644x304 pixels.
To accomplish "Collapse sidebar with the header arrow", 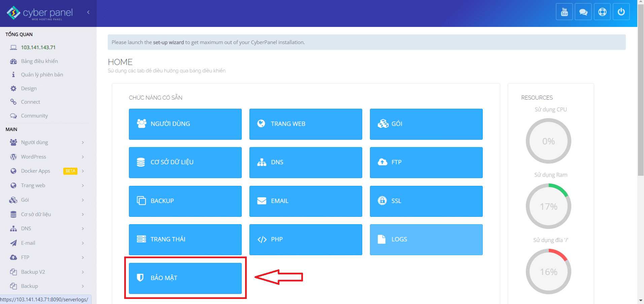I will pos(88,12).
